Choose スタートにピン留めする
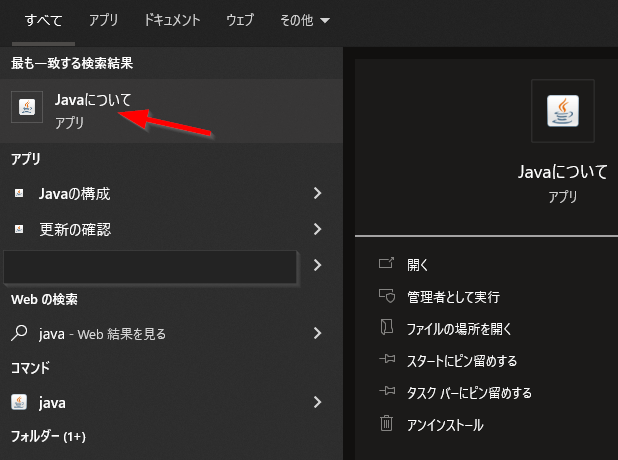The height and width of the screenshot is (460, 618). [x=462, y=361]
